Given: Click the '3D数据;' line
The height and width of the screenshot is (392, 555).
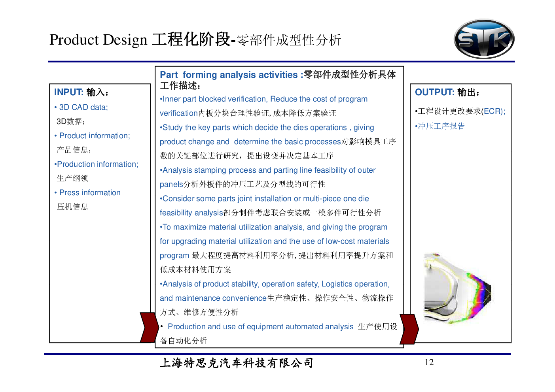Looking at the screenshot, I should pos(71,121).
